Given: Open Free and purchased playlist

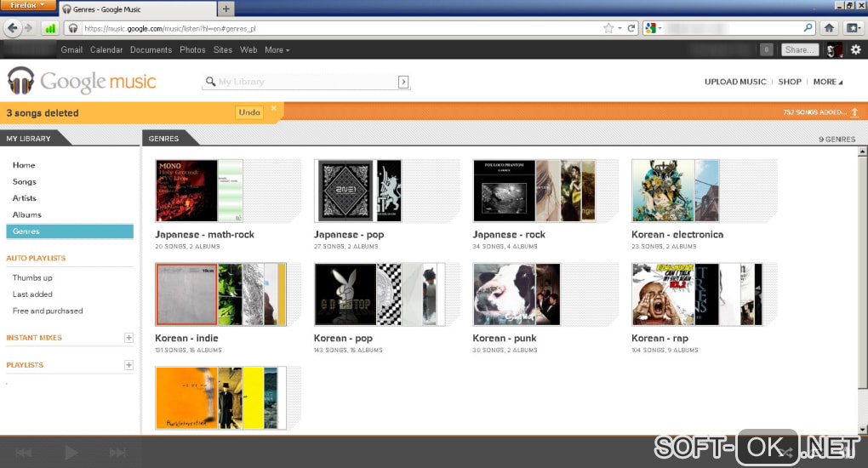Looking at the screenshot, I should [48, 311].
